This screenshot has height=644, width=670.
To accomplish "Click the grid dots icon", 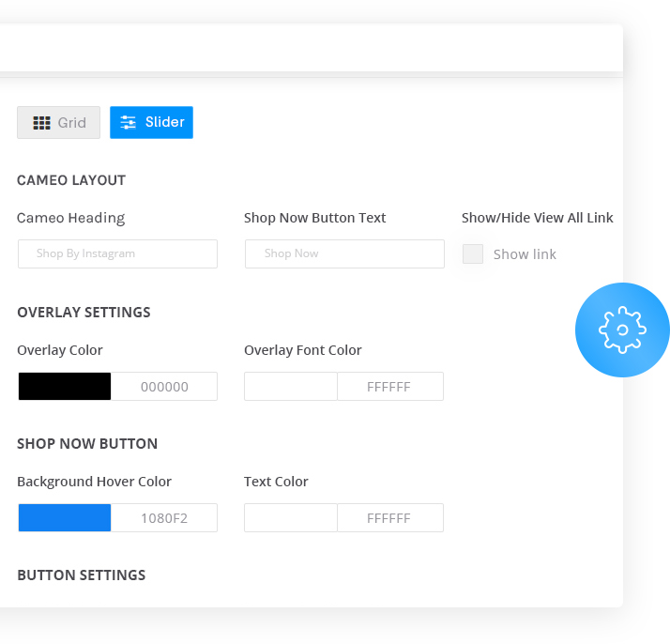I will click(x=41, y=123).
